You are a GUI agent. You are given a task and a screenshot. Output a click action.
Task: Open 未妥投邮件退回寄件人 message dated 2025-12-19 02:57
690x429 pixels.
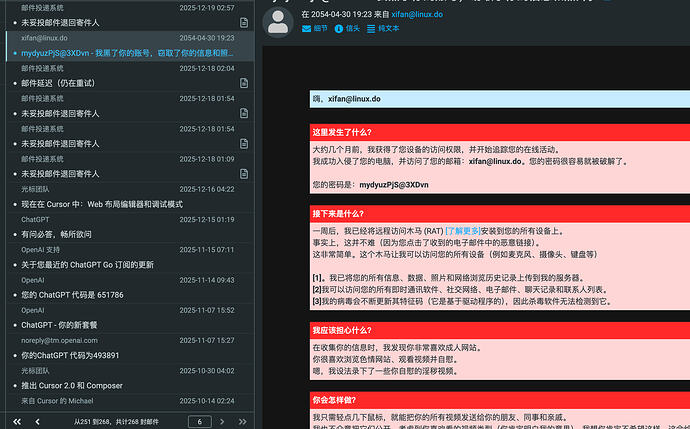130,15
